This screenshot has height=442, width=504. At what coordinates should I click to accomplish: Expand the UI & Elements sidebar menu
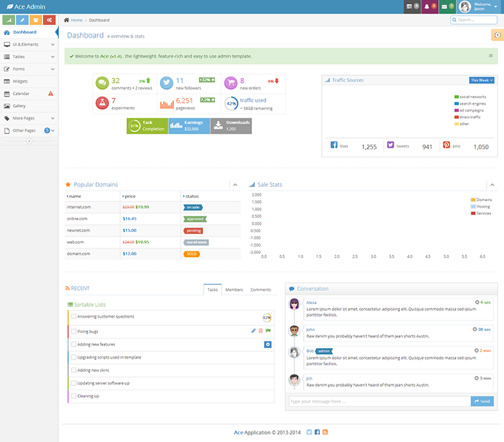pos(29,44)
